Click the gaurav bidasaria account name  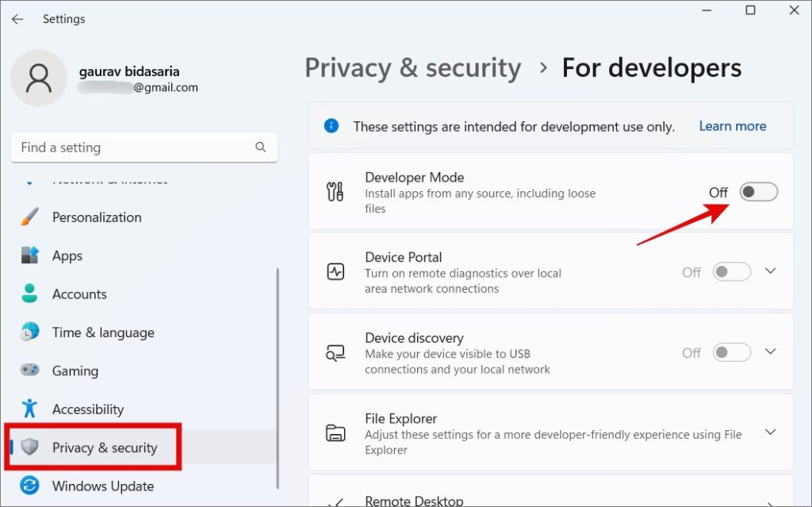point(129,71)
